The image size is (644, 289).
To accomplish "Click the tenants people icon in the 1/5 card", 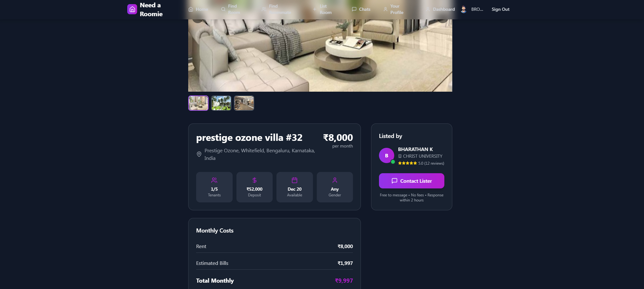I will 214,180.
